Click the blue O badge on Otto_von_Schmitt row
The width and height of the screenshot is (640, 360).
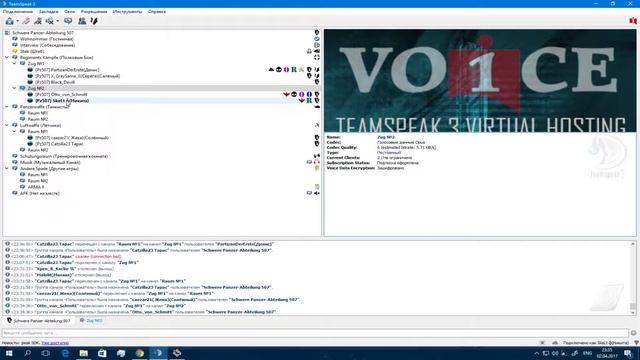(x=309, y=94)
